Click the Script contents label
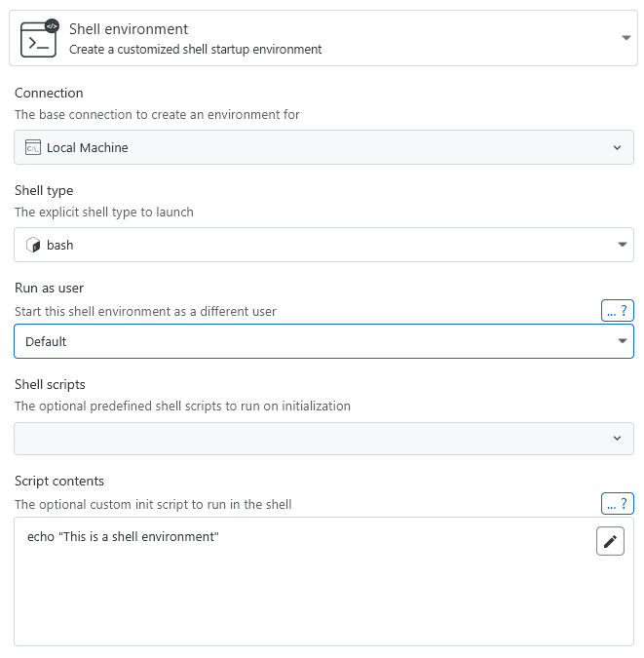644x658 pixels. [58, 481]
